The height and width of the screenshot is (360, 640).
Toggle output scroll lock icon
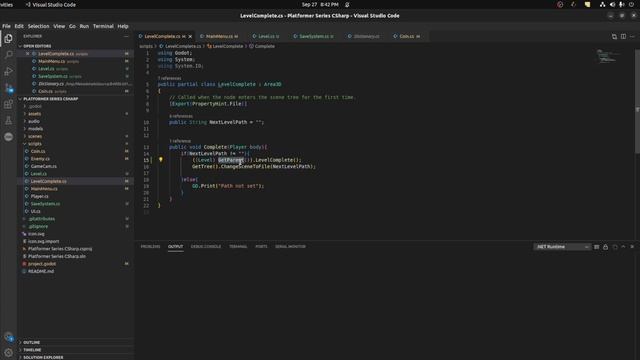605,247
